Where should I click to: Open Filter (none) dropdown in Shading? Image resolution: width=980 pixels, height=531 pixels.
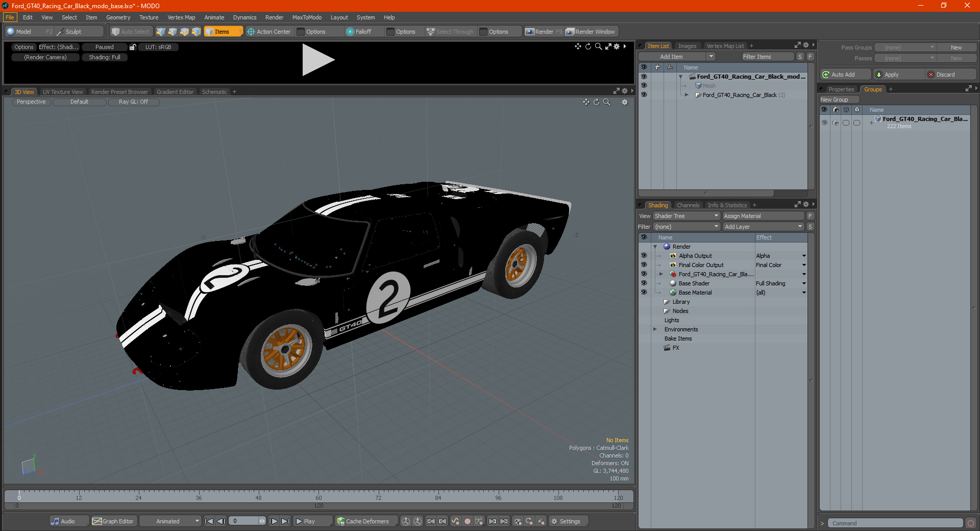(687, 227)
